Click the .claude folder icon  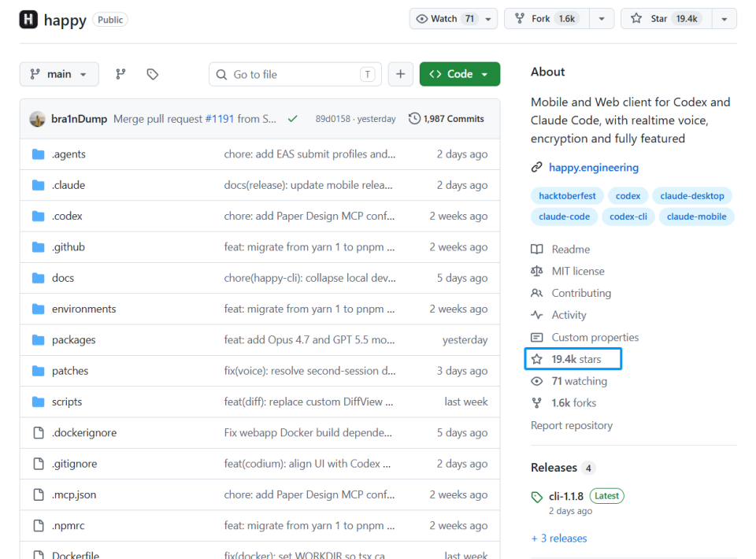coord(38,185)
